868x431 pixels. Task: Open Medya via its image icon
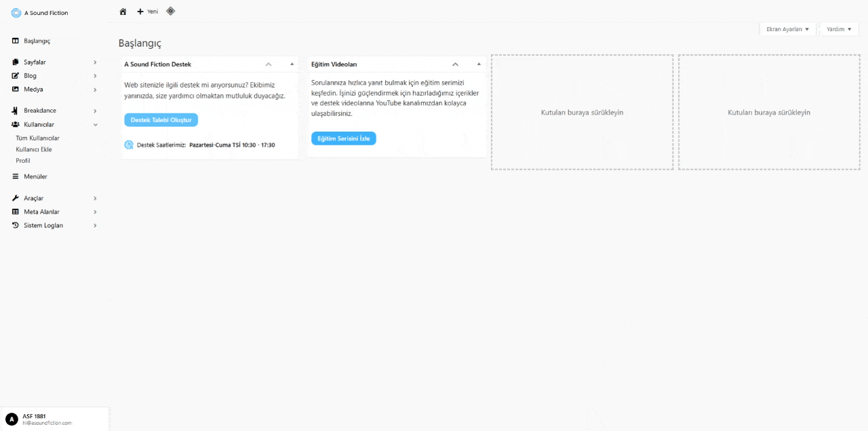[16, 89]
